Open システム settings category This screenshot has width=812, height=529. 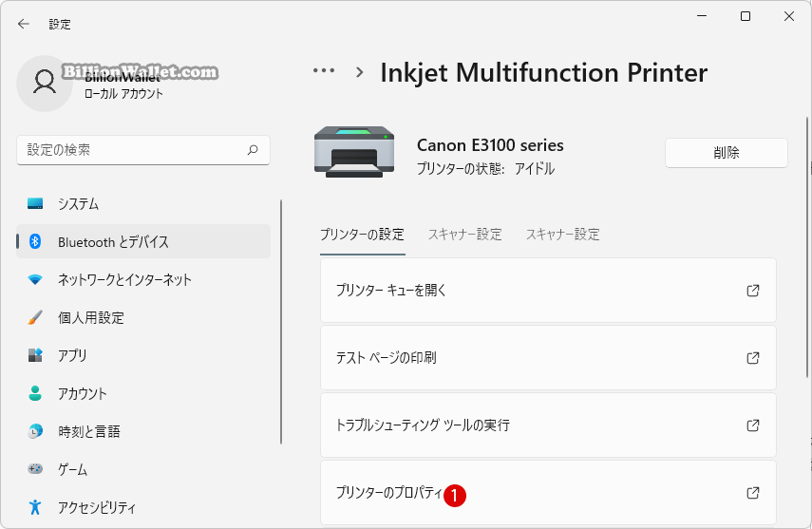click(x=143, y=203)
